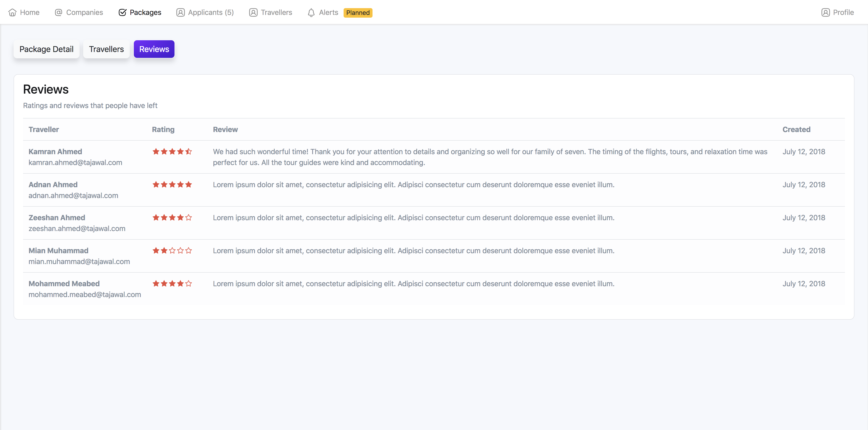The width and height of the screenshot is (868, 430).
Task: Click Zeeshan Ahmed traveller name
Action: pos(57,218)
